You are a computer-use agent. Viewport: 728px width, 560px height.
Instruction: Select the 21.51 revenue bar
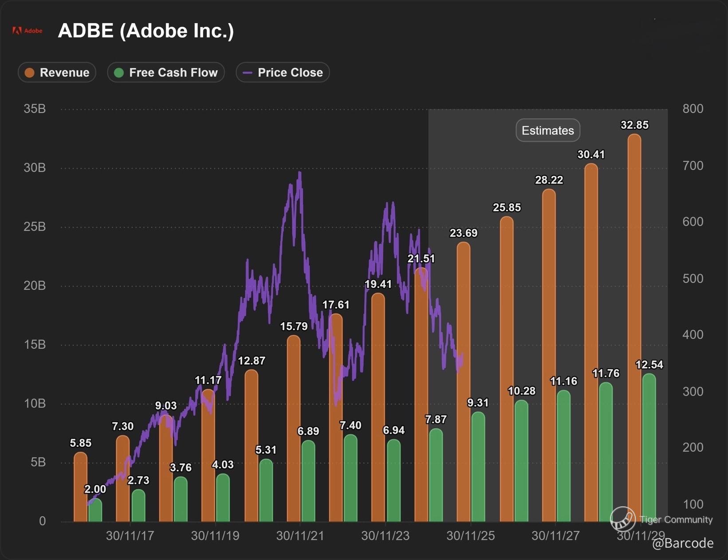coord(421,395)
